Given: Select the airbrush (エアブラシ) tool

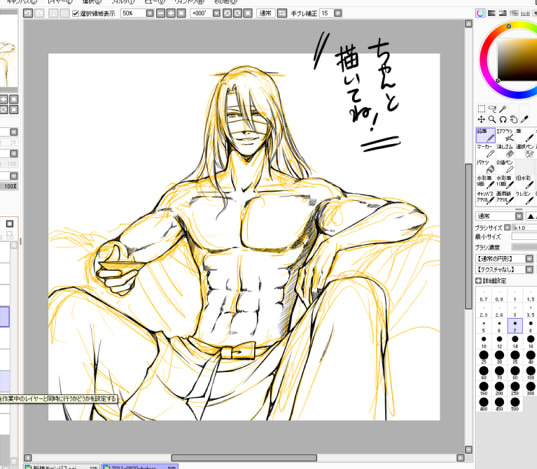Looking at the screenshot, I should pyautogui.click(x=505, y=135).
